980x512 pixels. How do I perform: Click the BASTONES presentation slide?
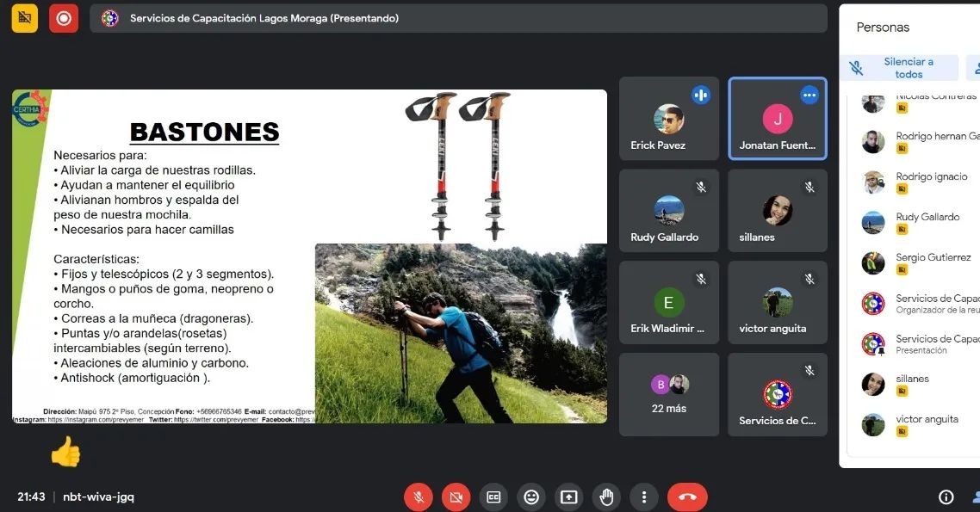tap(309, 256)
